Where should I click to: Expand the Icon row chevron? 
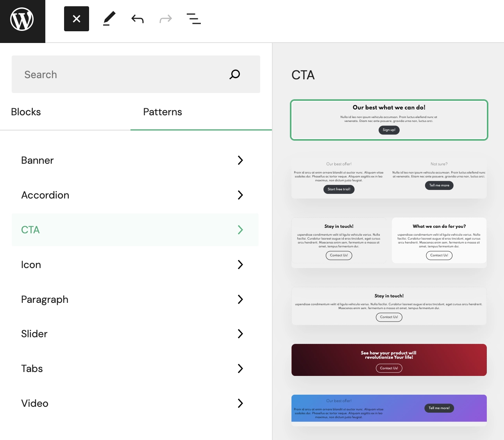click(240, 265)
